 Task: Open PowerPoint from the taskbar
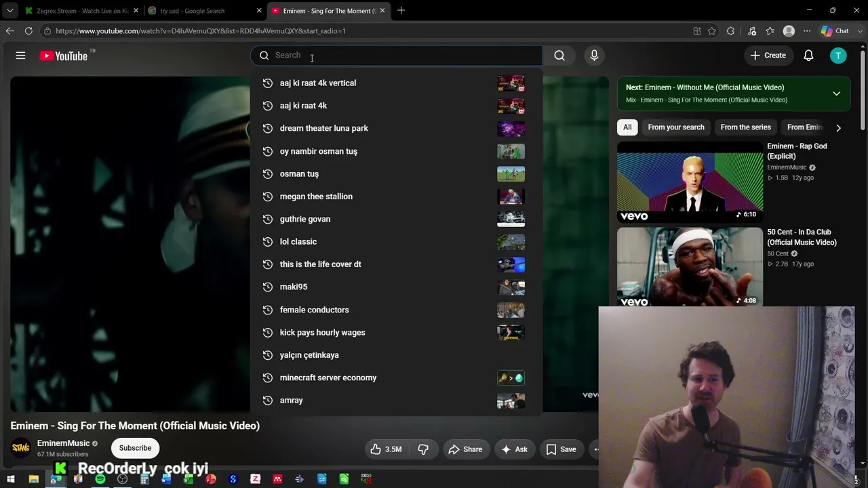(x=211, y=479)
